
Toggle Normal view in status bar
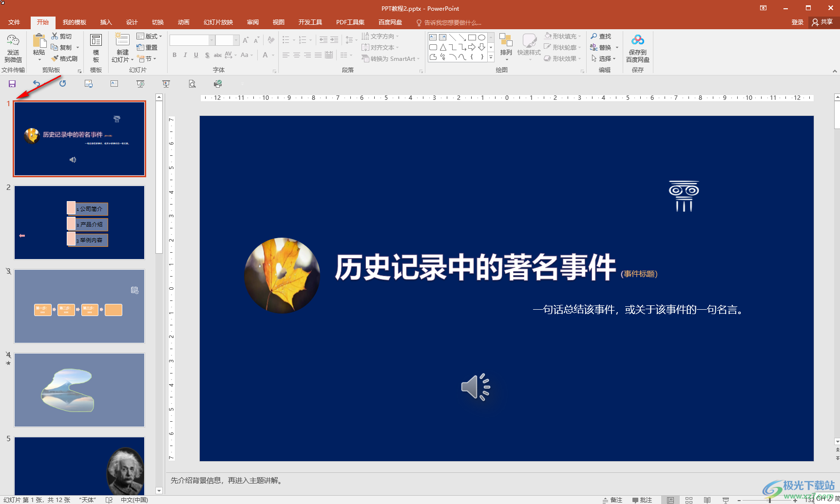coord(670,500)
